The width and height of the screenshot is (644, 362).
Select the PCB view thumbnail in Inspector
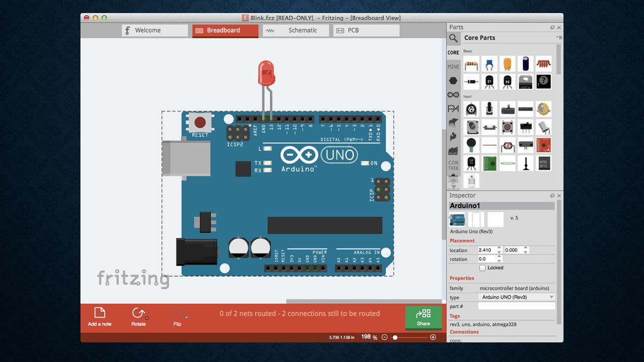[x=496, y=220]
